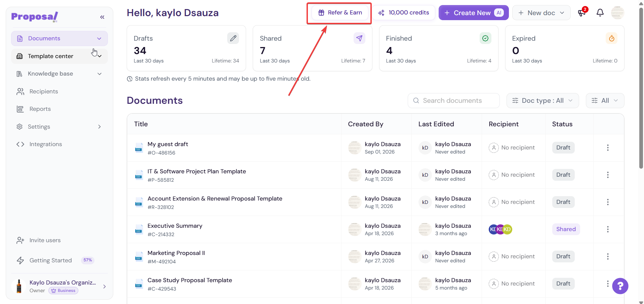Click the Search documents field
Screen dimensions: 644x304
453,101
